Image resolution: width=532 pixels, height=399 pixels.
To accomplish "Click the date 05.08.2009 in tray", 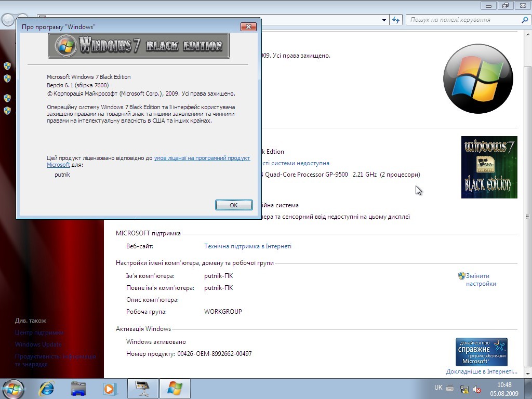I will [504, 394].
